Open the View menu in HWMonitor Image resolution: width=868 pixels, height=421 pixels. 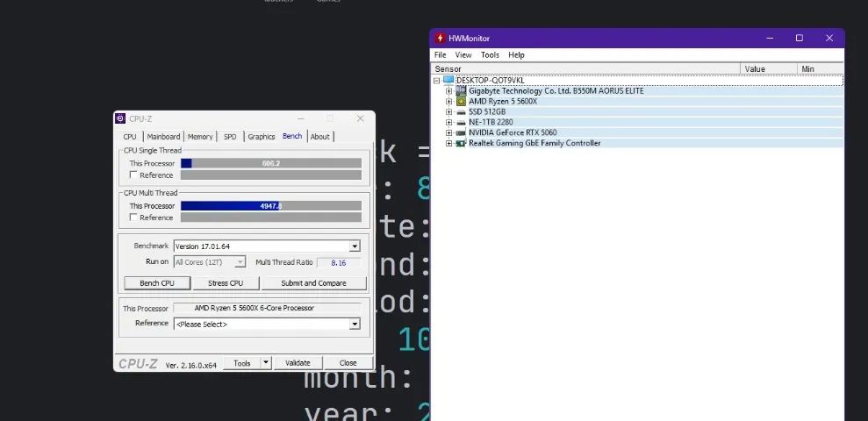pyautogui.click(x=463, y=54)
